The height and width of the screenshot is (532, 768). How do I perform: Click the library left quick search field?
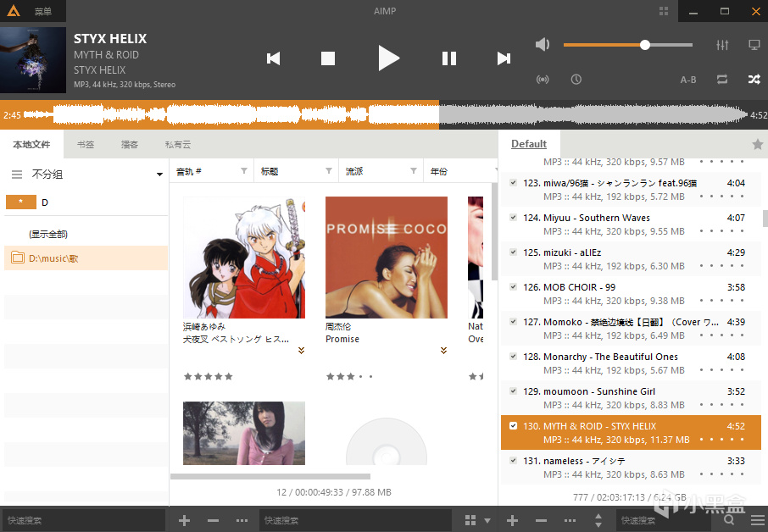click(x=83, y=520)
